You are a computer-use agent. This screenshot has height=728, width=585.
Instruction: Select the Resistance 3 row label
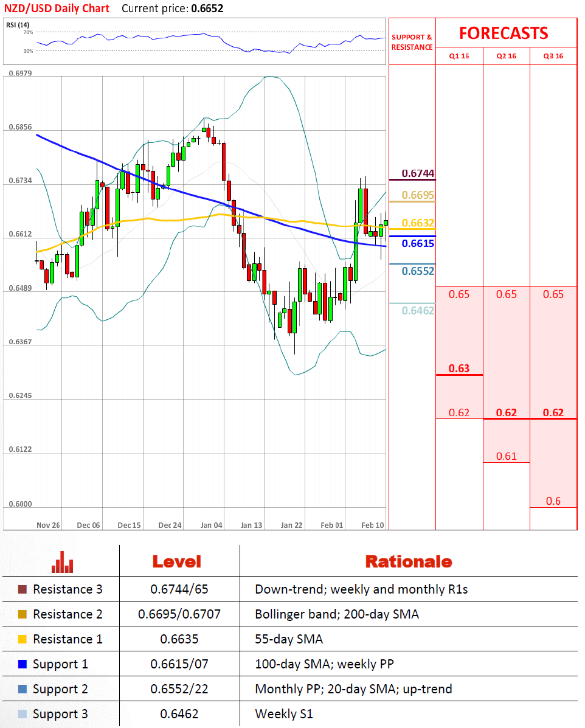[67, 589]
